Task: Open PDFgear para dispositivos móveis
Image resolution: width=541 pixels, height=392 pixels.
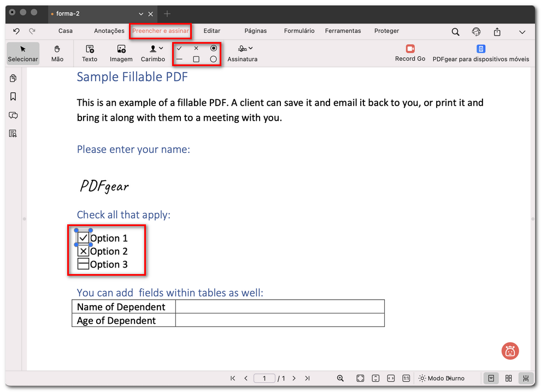Action: (x=481, y=54)
